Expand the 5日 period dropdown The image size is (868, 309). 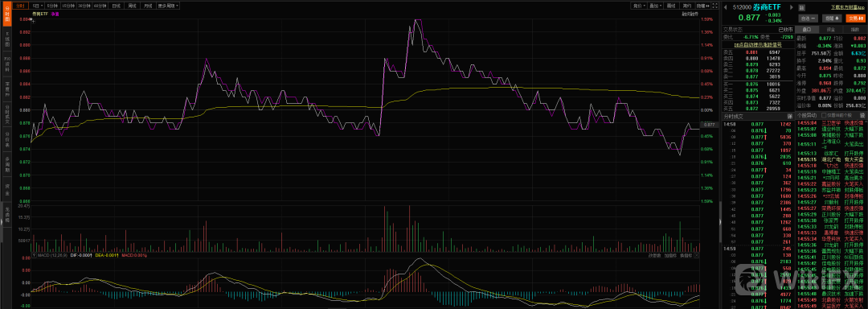point(36,5)
